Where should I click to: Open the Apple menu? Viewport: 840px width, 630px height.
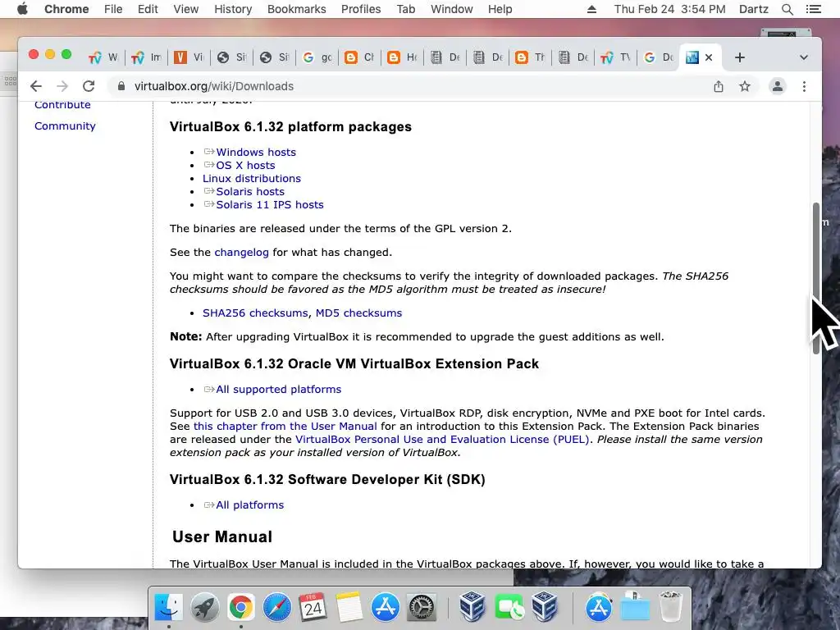tap(22, 9)
